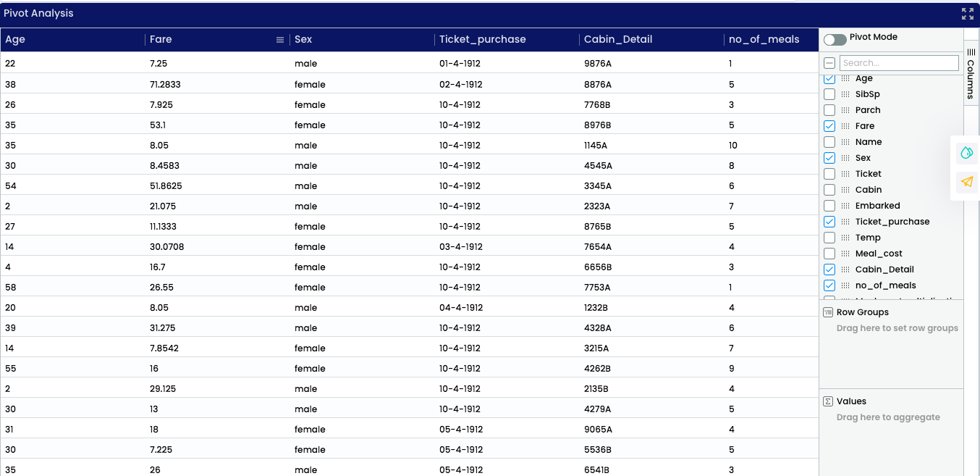Check the Name column checkbox

coord(829,142)
